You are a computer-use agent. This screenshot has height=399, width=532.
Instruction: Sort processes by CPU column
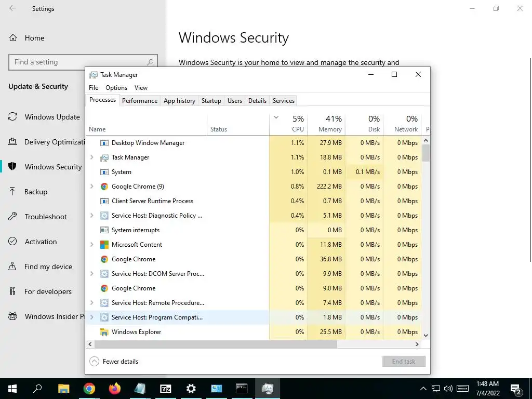click(x=288, y=124)
